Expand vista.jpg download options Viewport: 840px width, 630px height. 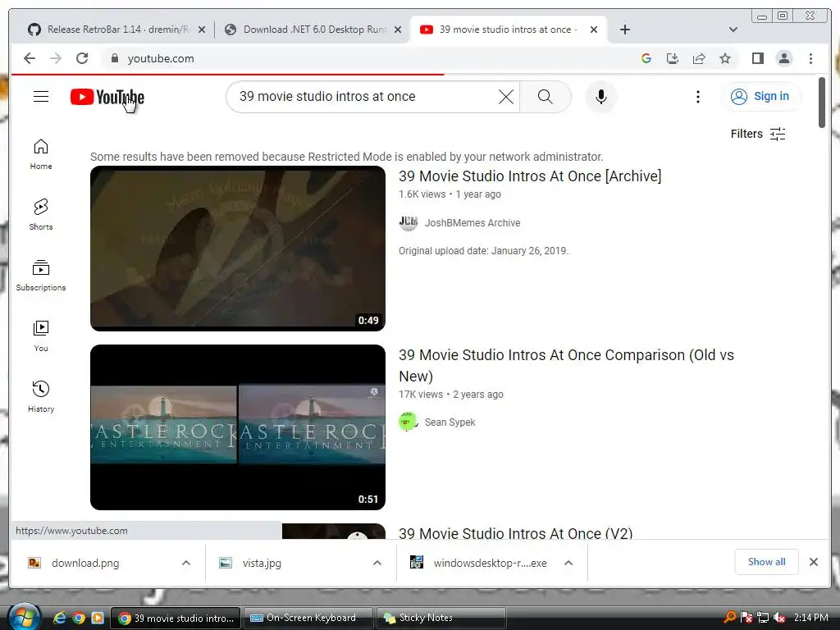point(377,563)
